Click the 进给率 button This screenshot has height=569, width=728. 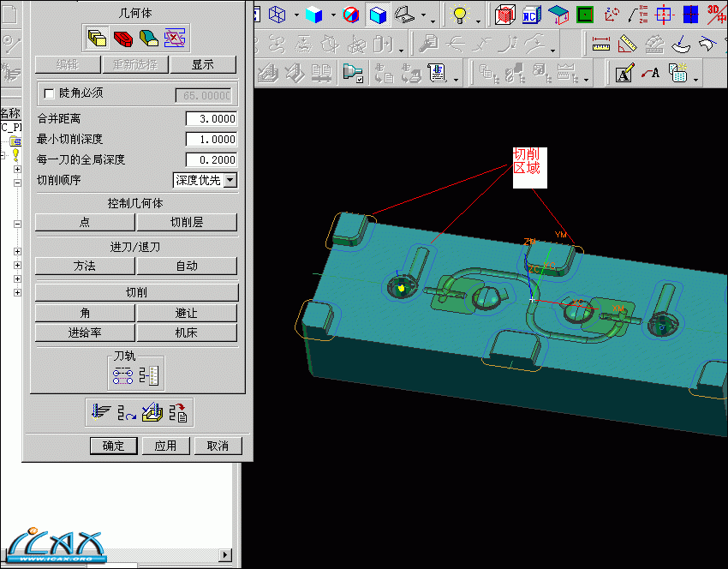click(85, 332)
